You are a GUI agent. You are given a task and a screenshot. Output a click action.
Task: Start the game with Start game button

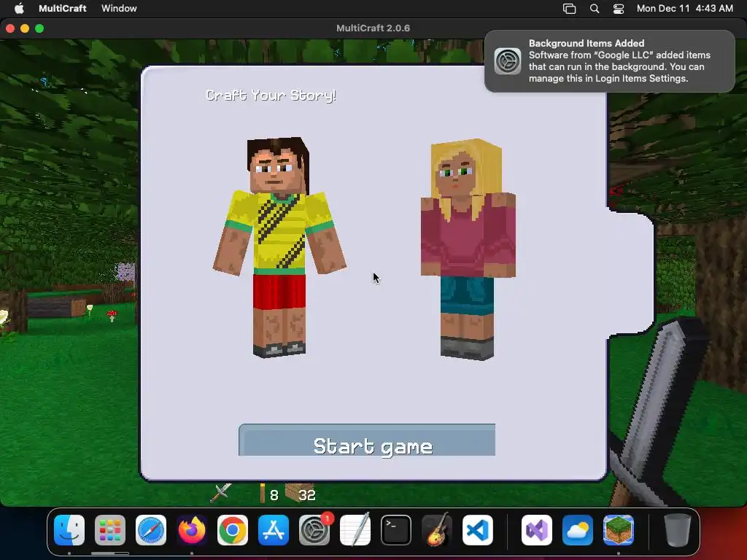[367, 440]
